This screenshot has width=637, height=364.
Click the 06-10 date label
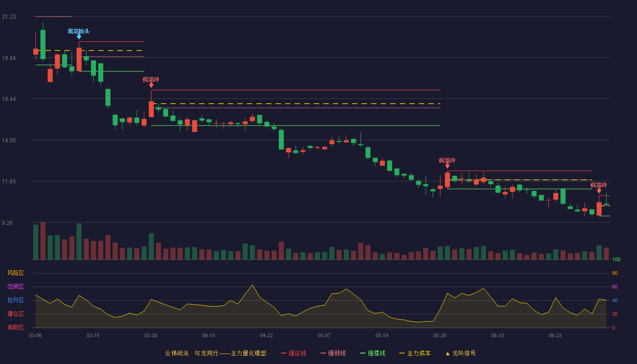pos(497,335)
